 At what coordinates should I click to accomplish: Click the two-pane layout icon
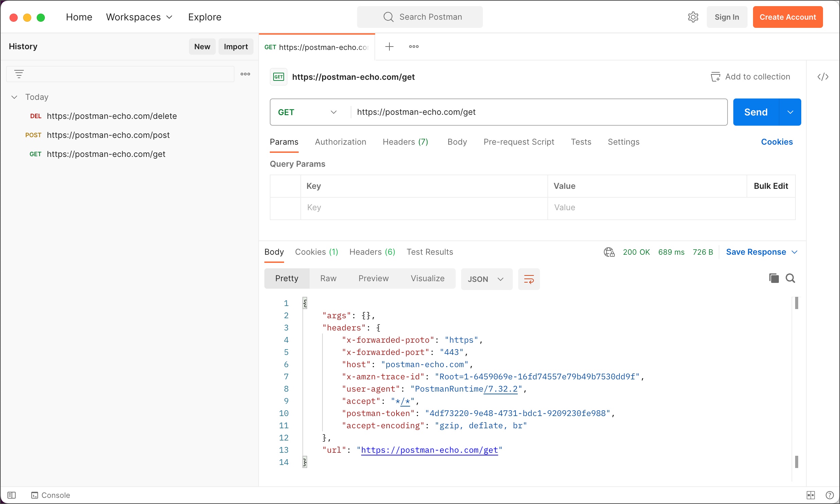(x=811, y=495)
